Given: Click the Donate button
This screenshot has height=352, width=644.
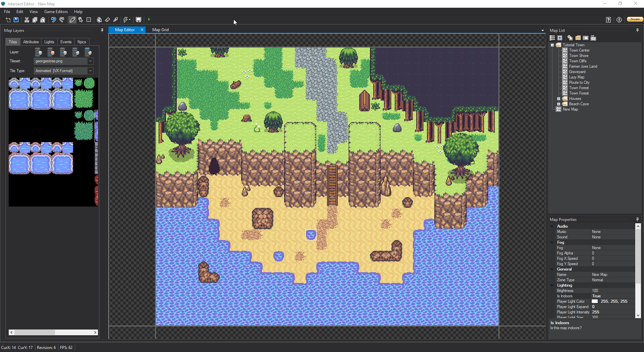Looking at the screenshot, I should (x=635, y=19).
